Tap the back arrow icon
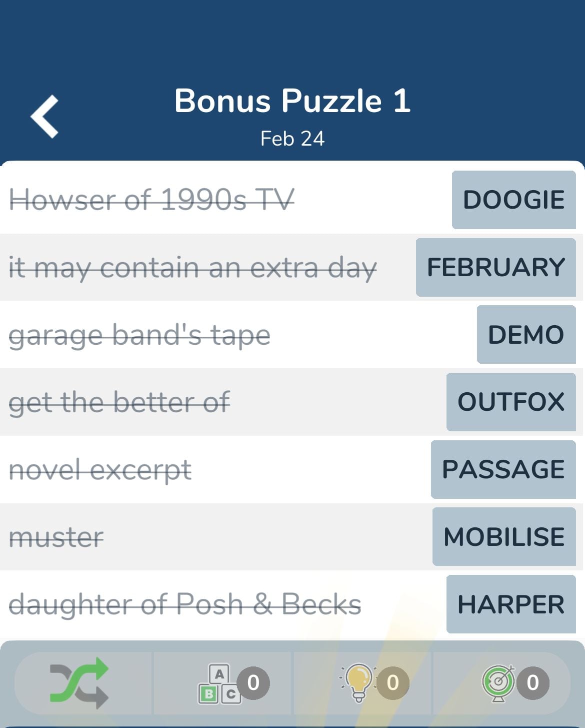The height and width of the screenshot is (728, 585). pyautogui.click(x=44, y=117)
